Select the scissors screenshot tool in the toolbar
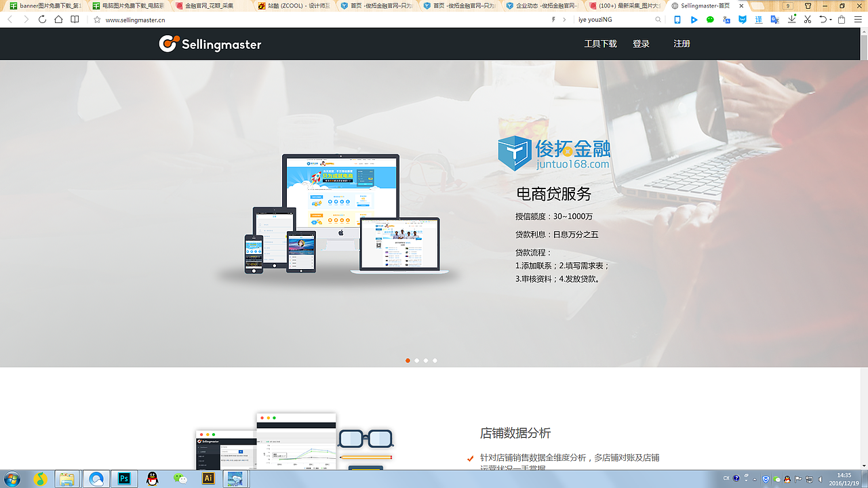The height and width of the screenshot is (488, 868). coord(806,20)
